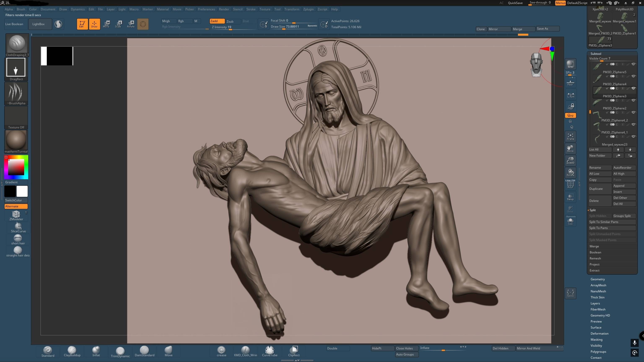Click the Draw Size slider

294,27
